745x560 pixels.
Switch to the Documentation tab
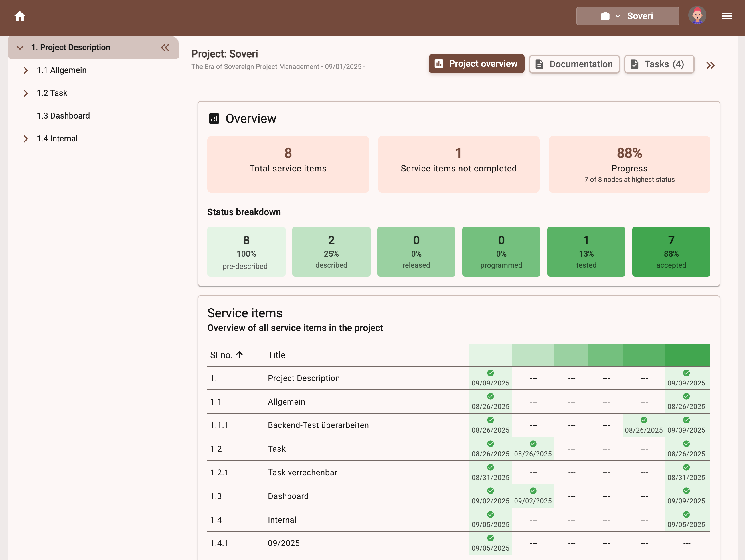[x=574, y=64]
